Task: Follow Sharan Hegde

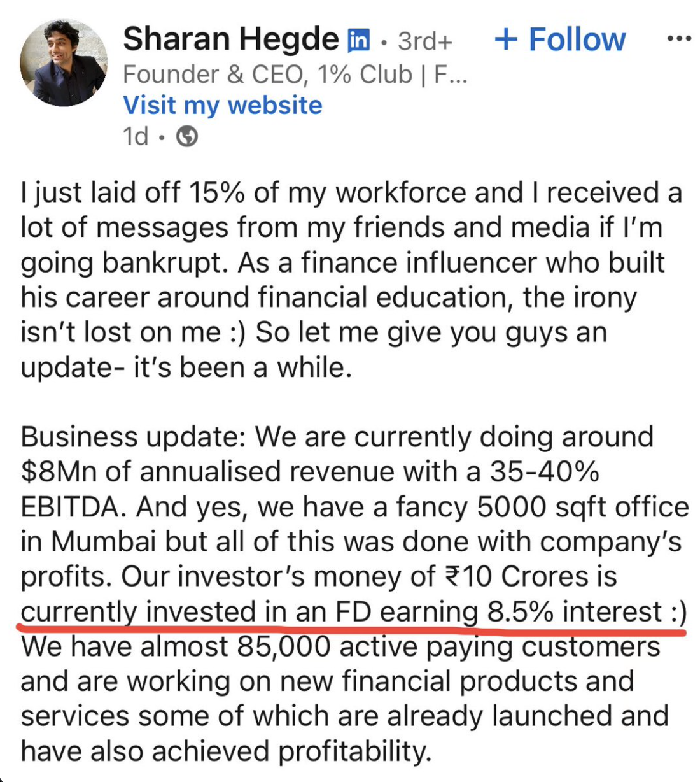Action: (560, 39)
